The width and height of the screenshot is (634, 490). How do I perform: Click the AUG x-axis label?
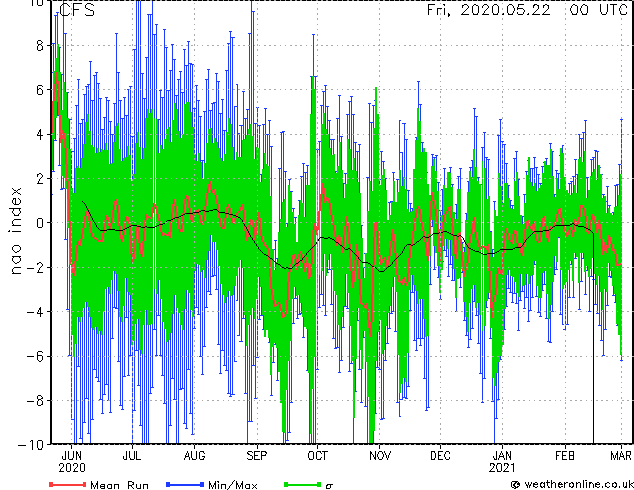point(194,456)
